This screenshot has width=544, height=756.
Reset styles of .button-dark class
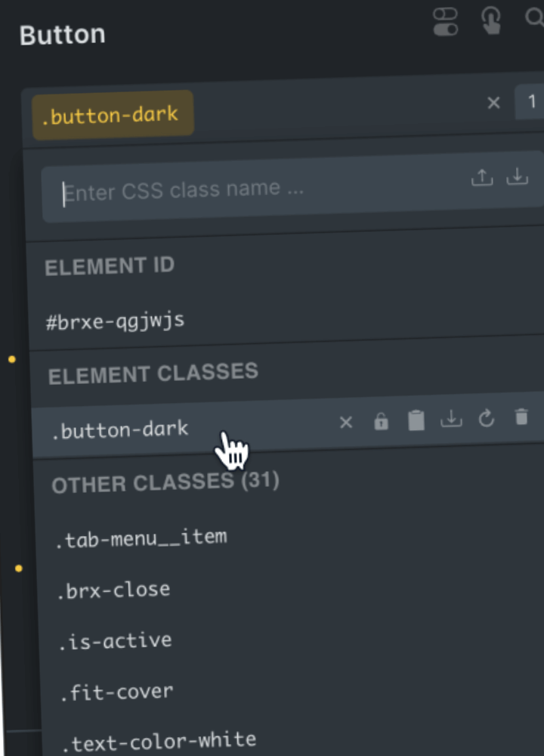pos(486,418)
